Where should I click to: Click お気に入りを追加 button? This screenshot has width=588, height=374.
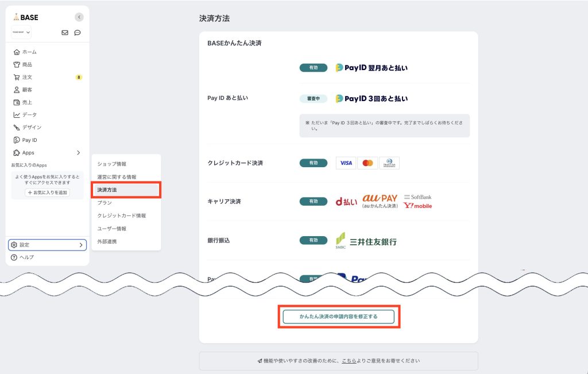[x=47, y=192]
